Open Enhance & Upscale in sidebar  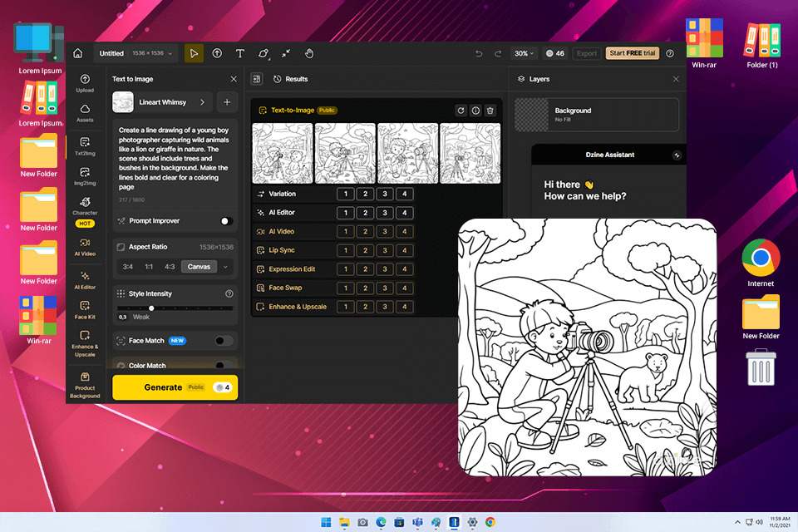(85, 343)
